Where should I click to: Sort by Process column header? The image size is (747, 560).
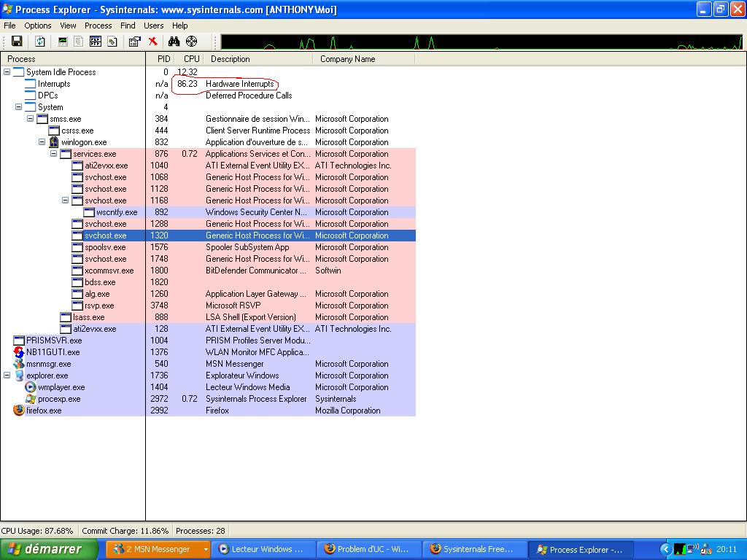73,59
